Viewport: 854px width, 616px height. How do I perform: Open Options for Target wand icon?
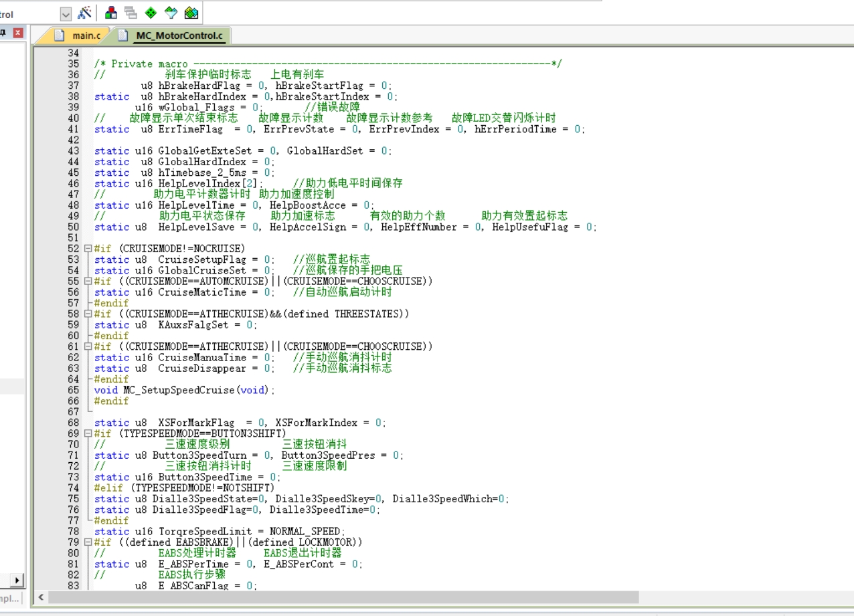tap(84, 13)
